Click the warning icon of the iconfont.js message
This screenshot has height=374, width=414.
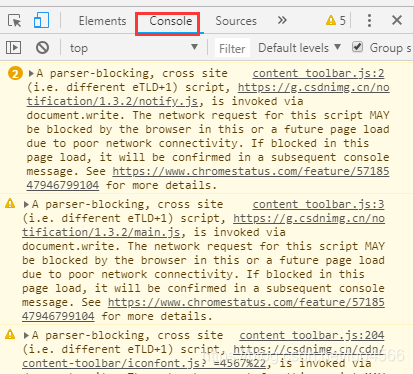[x=10, y=334]
